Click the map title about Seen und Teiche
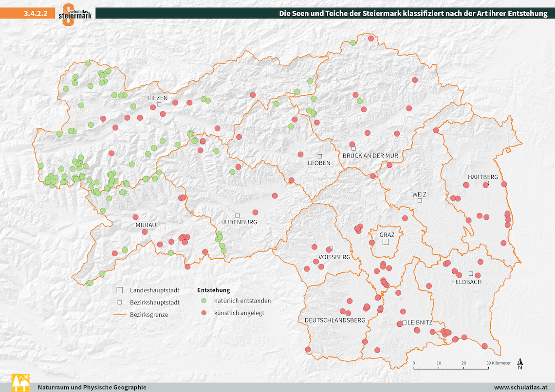Viewport: 555px width, 392px height. coord(413,14)
